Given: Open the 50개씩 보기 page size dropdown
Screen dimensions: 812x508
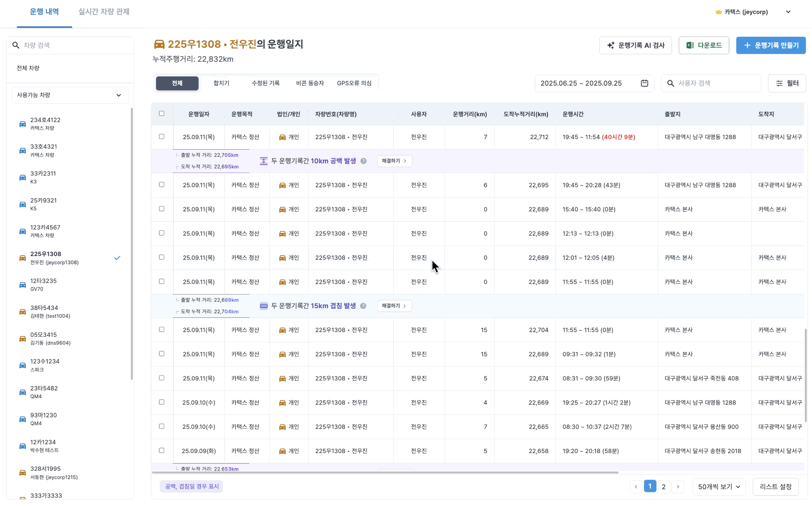Looking at the screenshot, I should (719, 486).
